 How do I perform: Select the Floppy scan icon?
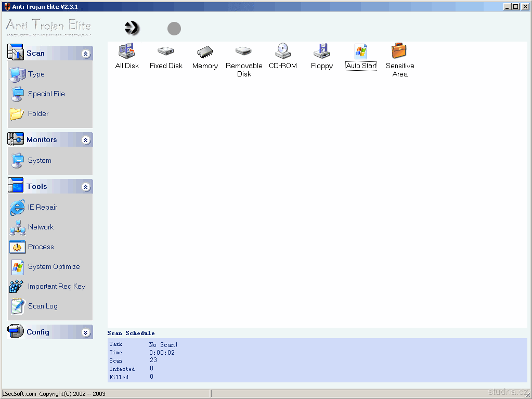coord(321,51)
